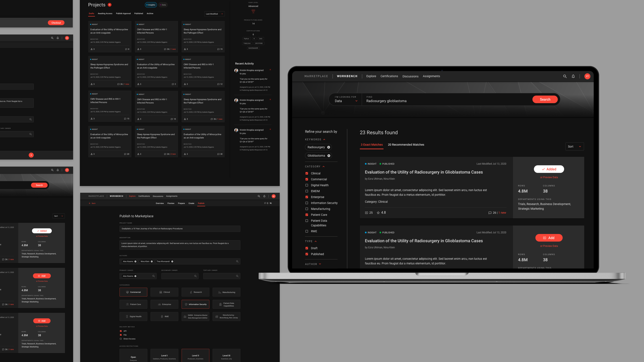644x362 pixels.
Task: Open the Sort dropdown in results
Action: 574,146
